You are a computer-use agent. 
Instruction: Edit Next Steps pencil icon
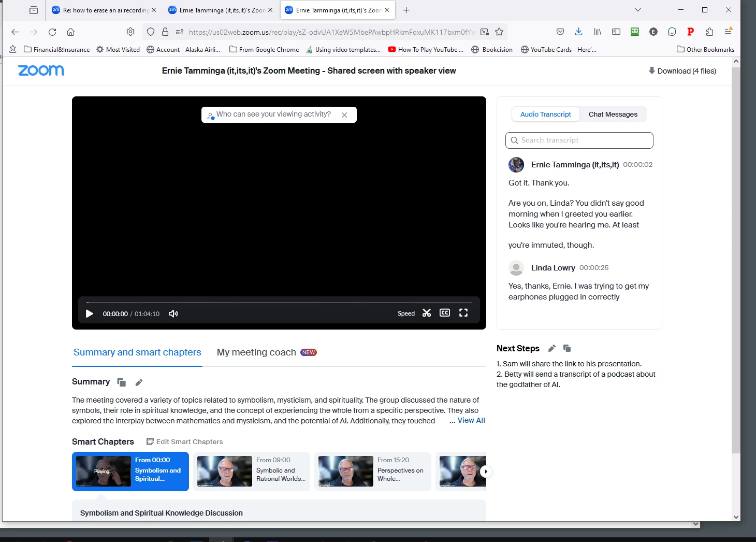(x=552, y=348)
